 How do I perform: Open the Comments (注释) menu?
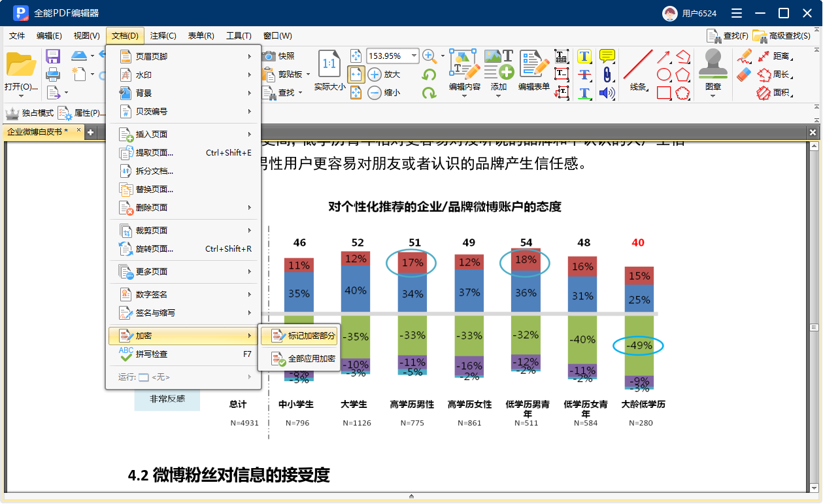point(163,36)
